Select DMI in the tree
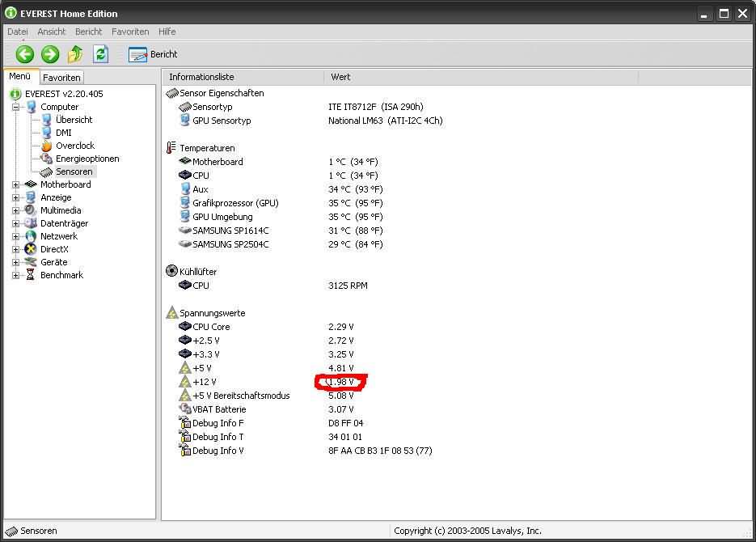The width and height of the screenshot is (756, 542). [63, 133]
